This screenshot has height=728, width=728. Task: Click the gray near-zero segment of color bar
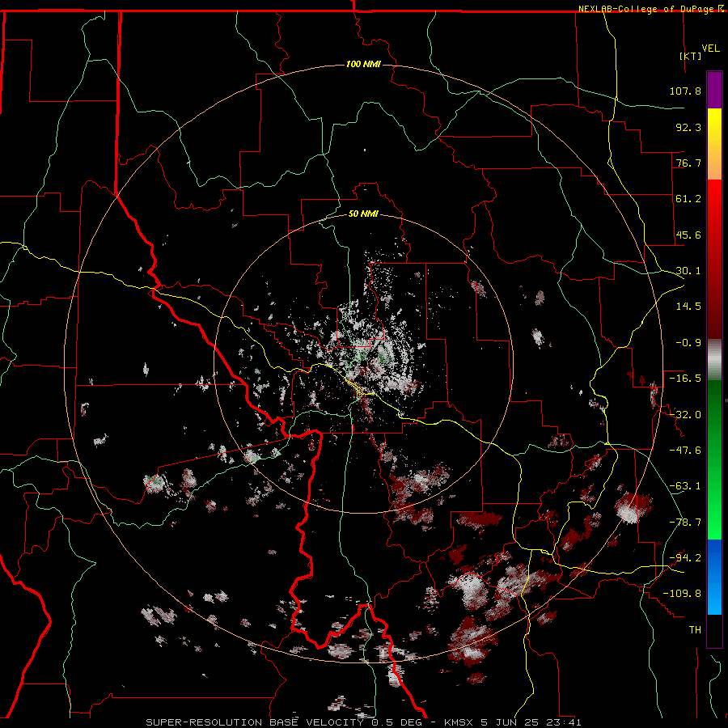pyautogui.click(x=714, y=360)
